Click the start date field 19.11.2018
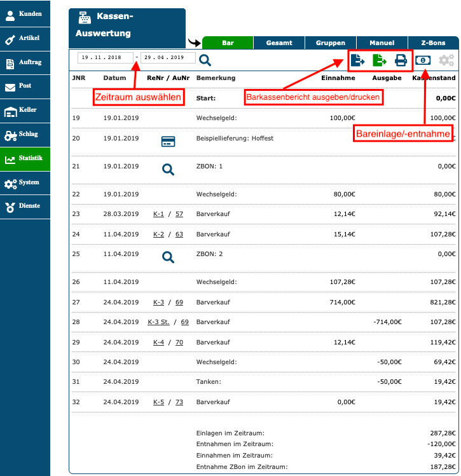This screenshot has height=476, width=461. point(105,58)
